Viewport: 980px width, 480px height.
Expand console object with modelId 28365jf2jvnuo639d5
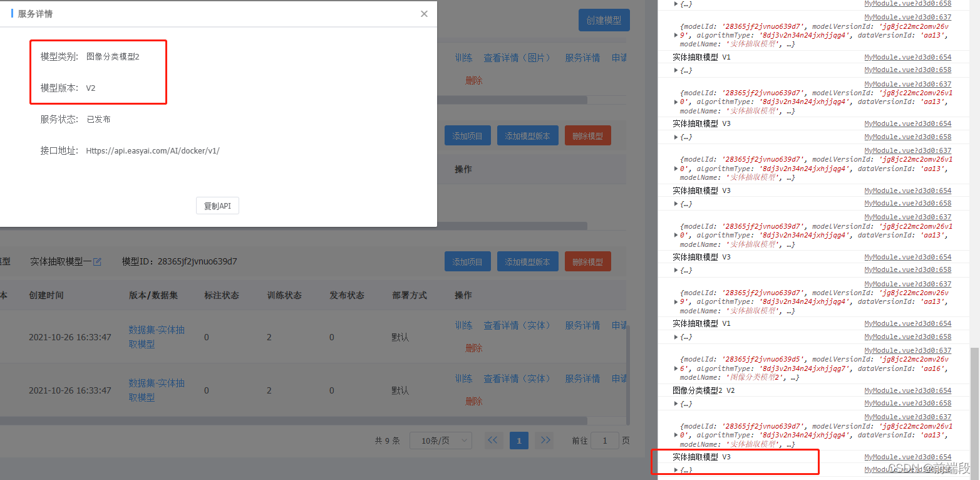coord(676,368)
